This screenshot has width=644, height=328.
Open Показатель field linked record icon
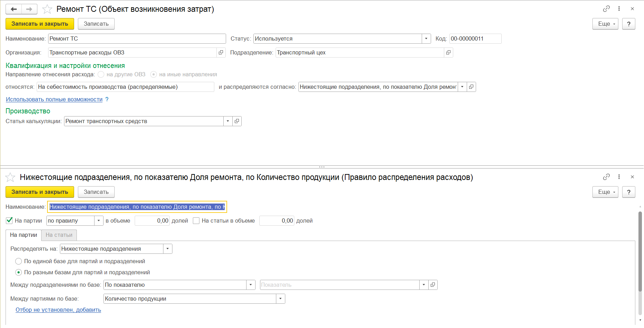click(433, 285)
